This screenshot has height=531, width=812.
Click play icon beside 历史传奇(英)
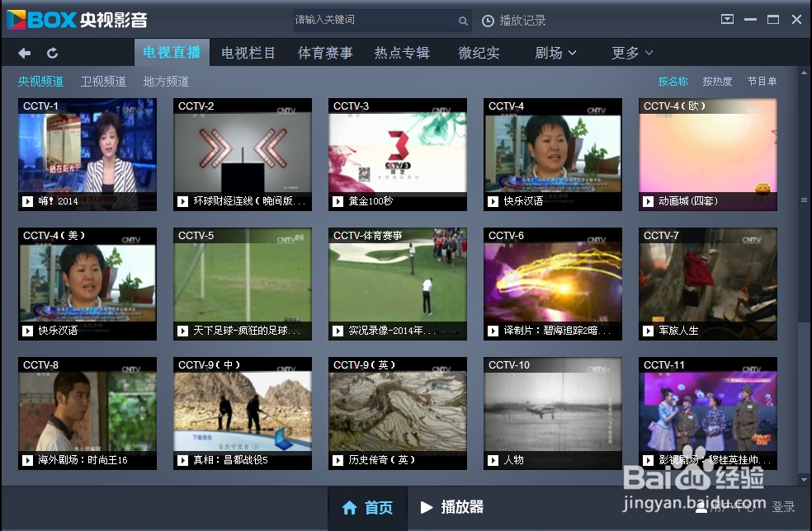pyautogui.click(x=338, y=460)
